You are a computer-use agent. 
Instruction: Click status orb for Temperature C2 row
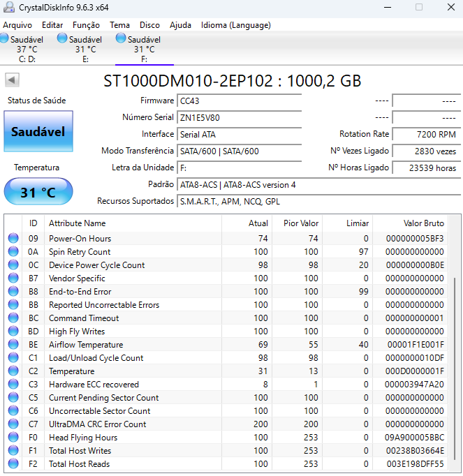13,371
